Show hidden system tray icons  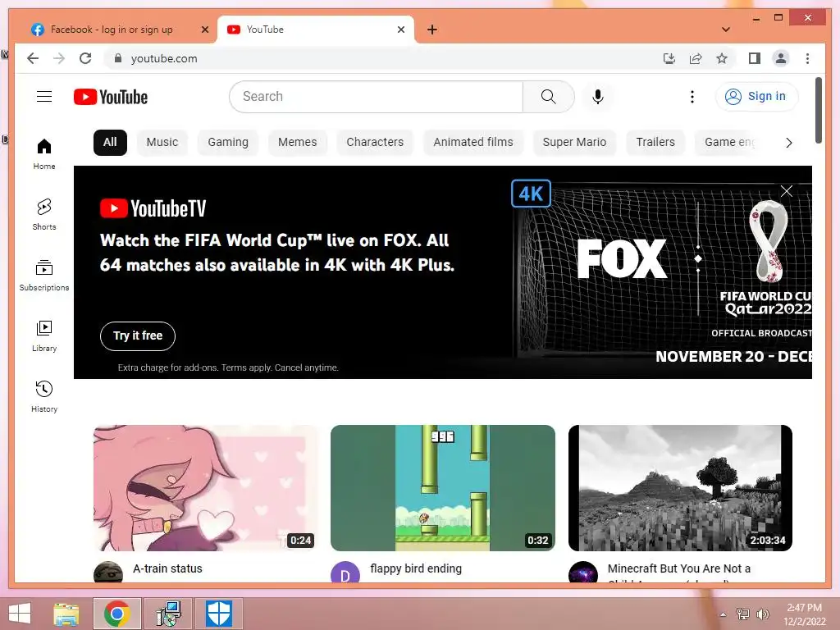click(x=723, y=614)
